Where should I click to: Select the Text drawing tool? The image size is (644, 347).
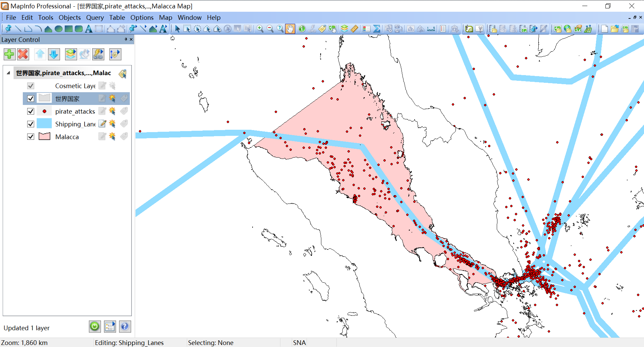coord(89,29)
